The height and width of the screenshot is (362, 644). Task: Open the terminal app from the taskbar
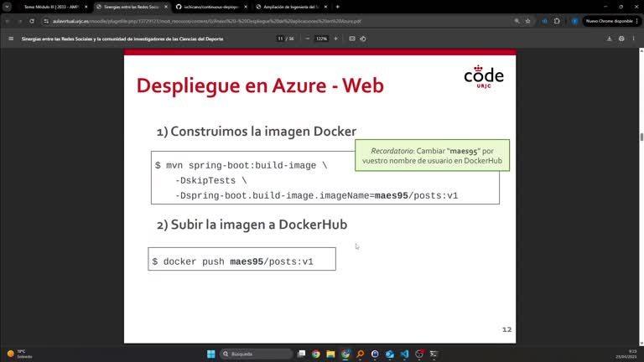[434, 354]
